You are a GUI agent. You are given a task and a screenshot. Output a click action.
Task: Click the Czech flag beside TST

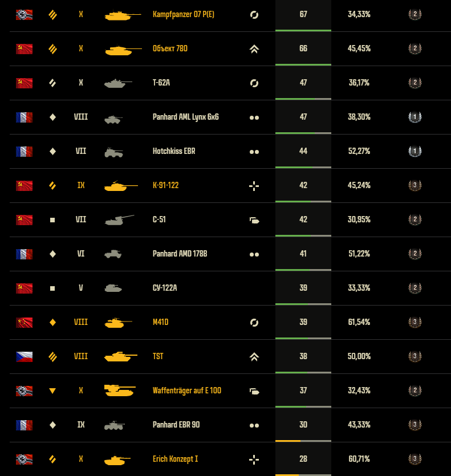tap(25, 357)
